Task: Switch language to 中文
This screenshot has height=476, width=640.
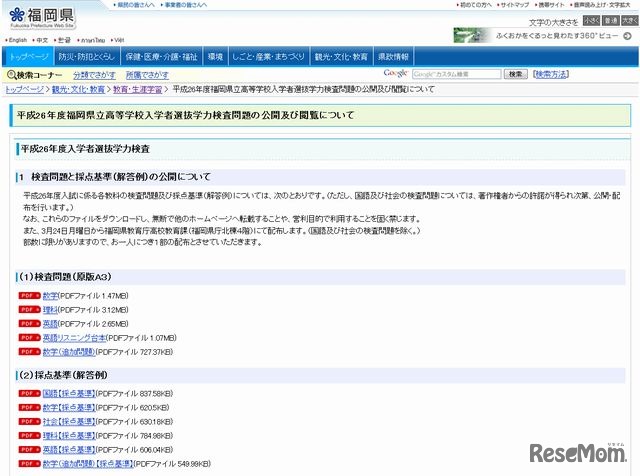Action: pyautogui.click(x=42, y=40)
